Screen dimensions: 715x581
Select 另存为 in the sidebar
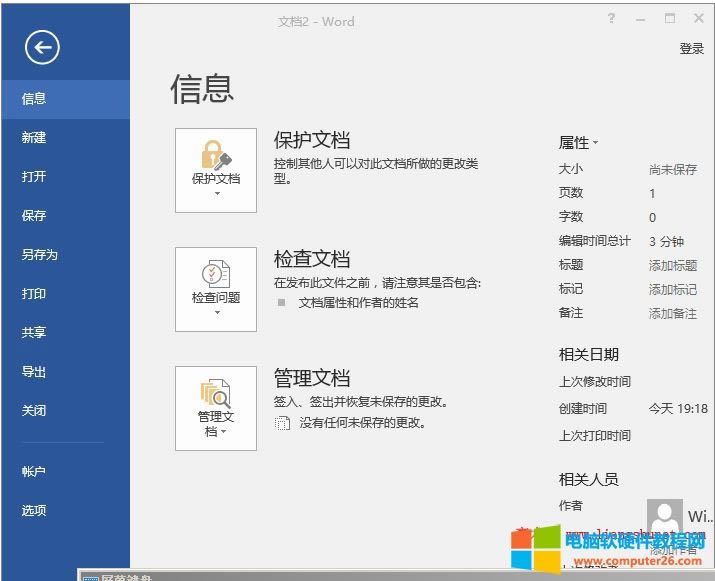click(x=66, y=254)
